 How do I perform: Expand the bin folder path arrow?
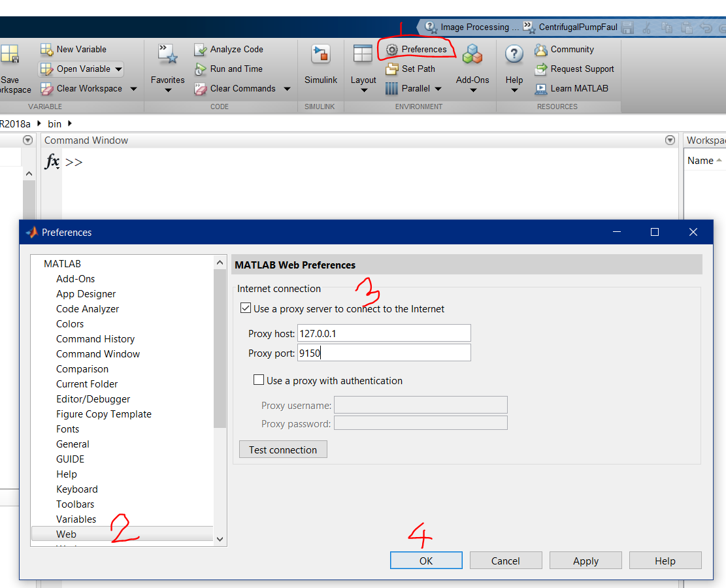pyautogui.click(x=70, y=123)
